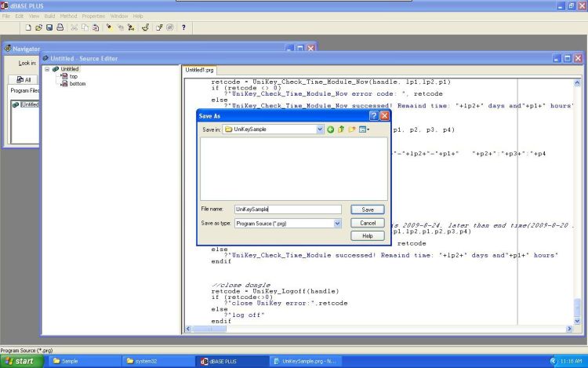Click the editor vertical scrollbar down arrow

click(x=577, y=321)
